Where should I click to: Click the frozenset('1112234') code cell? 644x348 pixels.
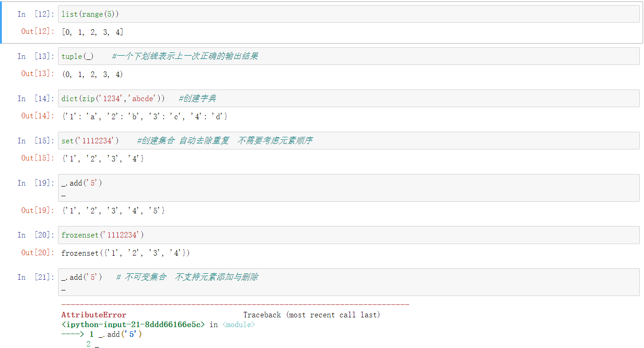(349, 235)
